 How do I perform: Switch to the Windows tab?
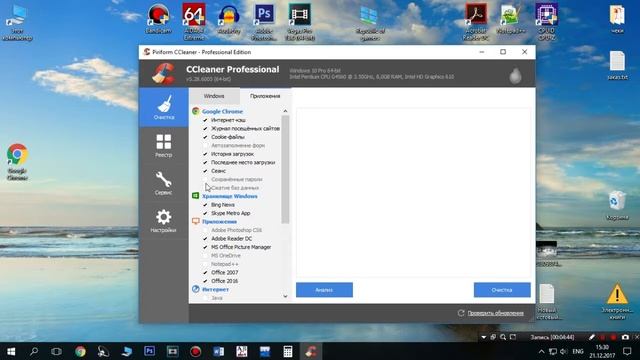(x=214, y=96)
